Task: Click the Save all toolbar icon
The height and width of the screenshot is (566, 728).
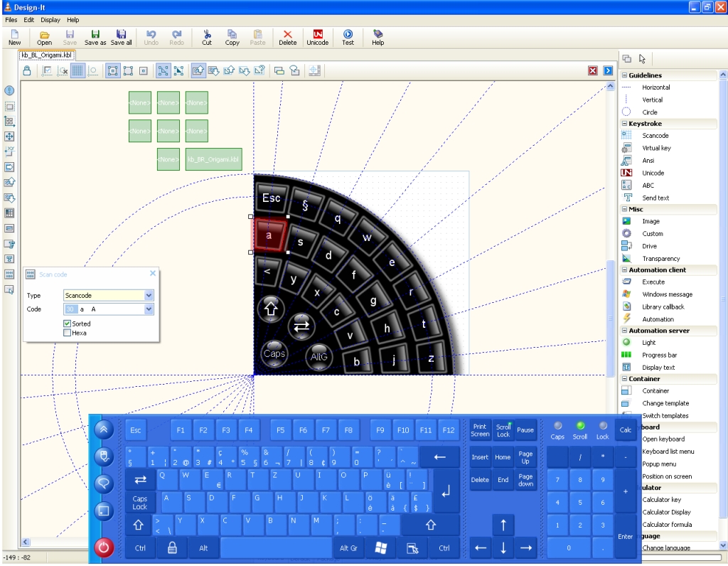Action: coord(121,37)
